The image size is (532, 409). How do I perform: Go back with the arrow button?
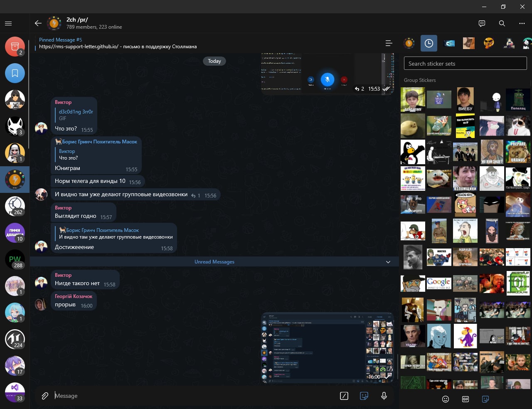(38, 23)
